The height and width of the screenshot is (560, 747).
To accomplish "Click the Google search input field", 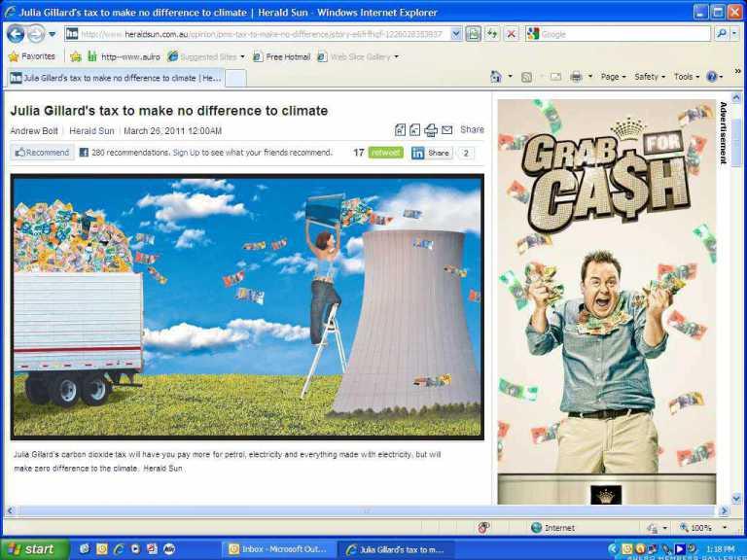I will 622,34.
